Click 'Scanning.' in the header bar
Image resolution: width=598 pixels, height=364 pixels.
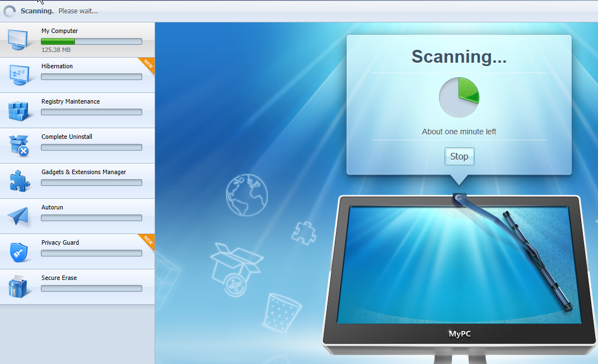37,11
